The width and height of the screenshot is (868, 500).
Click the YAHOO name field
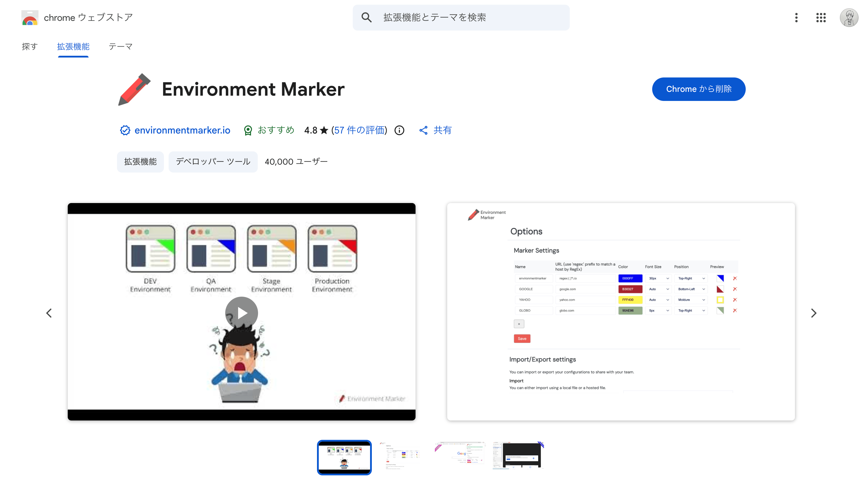(x=533, y=300)
